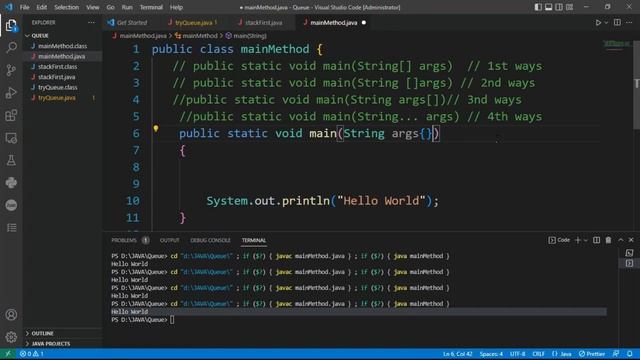Open the Testing flask view

(x=11, y=160)
